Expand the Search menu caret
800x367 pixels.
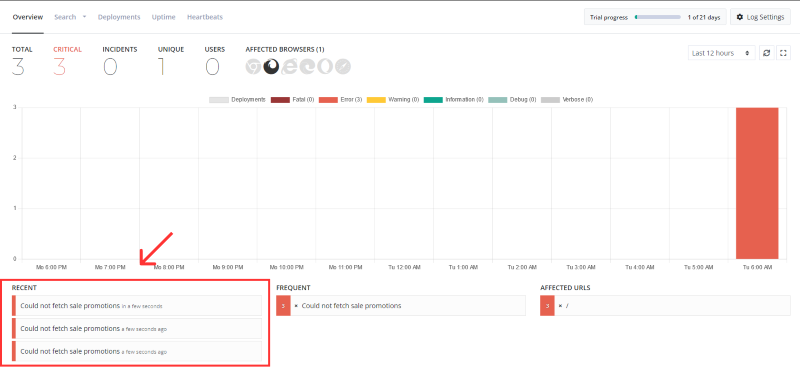(x=84, y=17)
